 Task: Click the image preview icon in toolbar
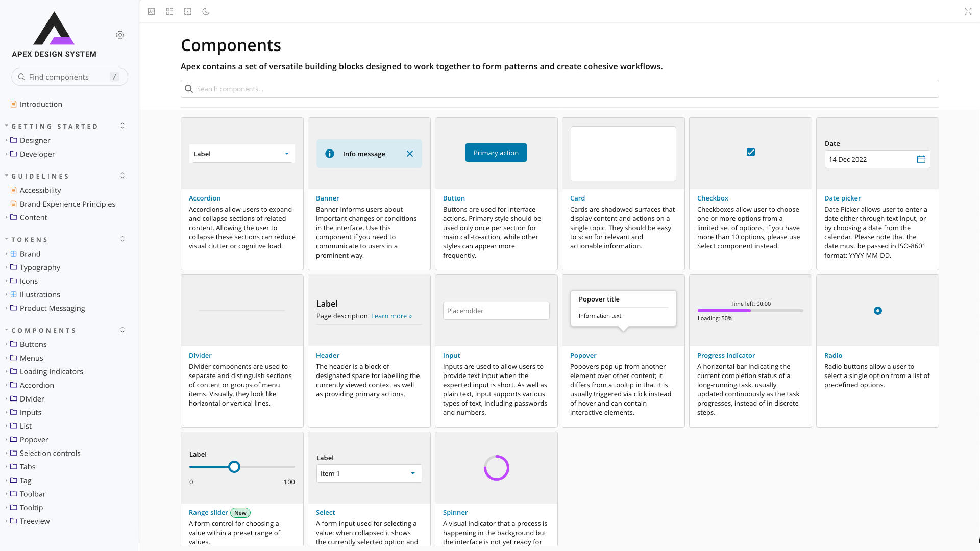(151, 11)
